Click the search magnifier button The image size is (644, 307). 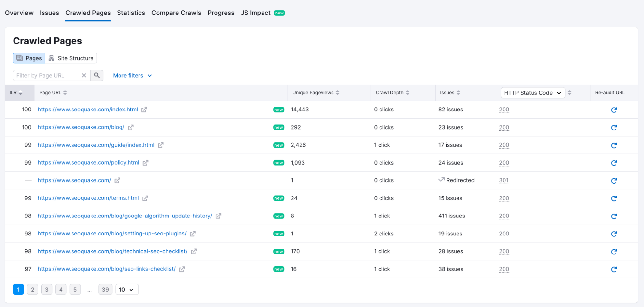coord(97,75)
